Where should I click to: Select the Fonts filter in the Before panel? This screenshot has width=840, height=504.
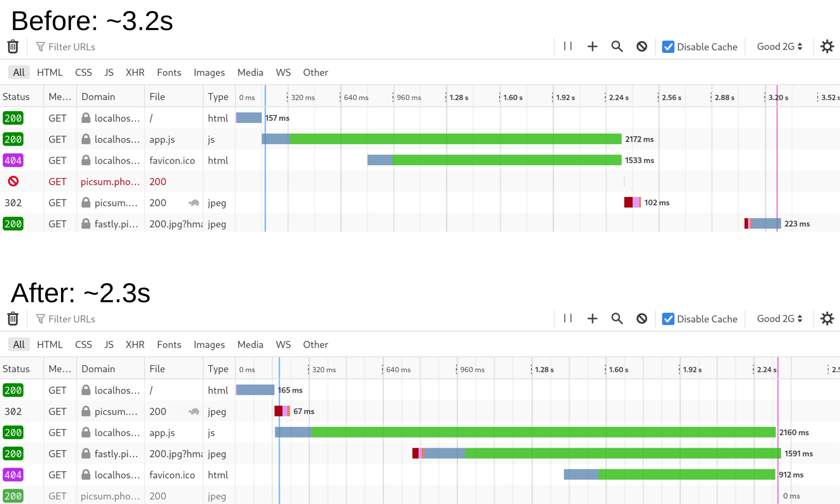169,72
